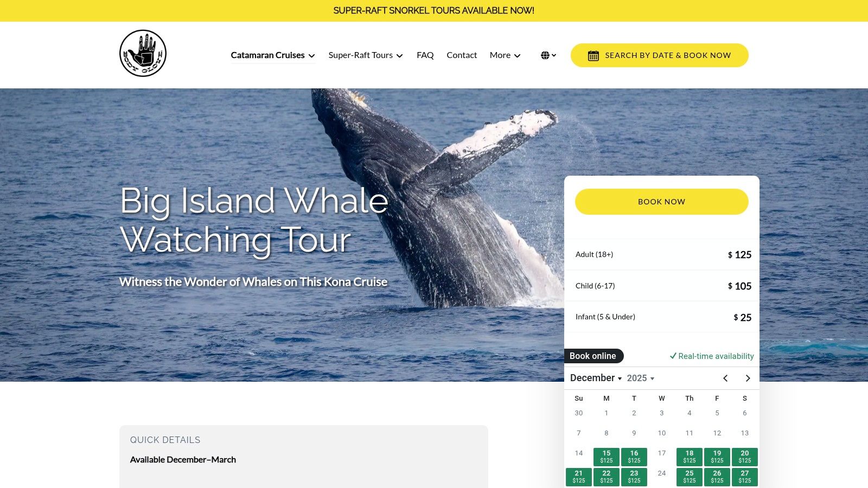Image resolution: width=868 pixels, height=488 pixels.
Task: Go to previous calendar month arrow
Action: [725, 378]
